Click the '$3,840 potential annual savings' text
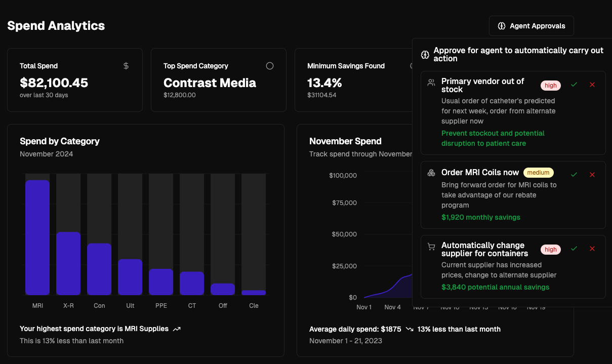Screen dimensions: 612x364 [x=496, y=287]
